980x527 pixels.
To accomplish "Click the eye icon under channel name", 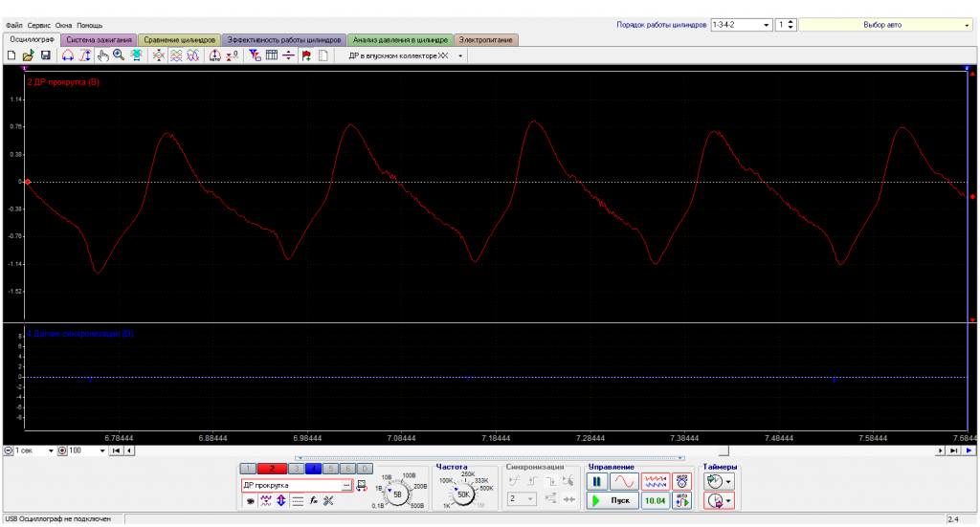I will click(x=250, y=501).
